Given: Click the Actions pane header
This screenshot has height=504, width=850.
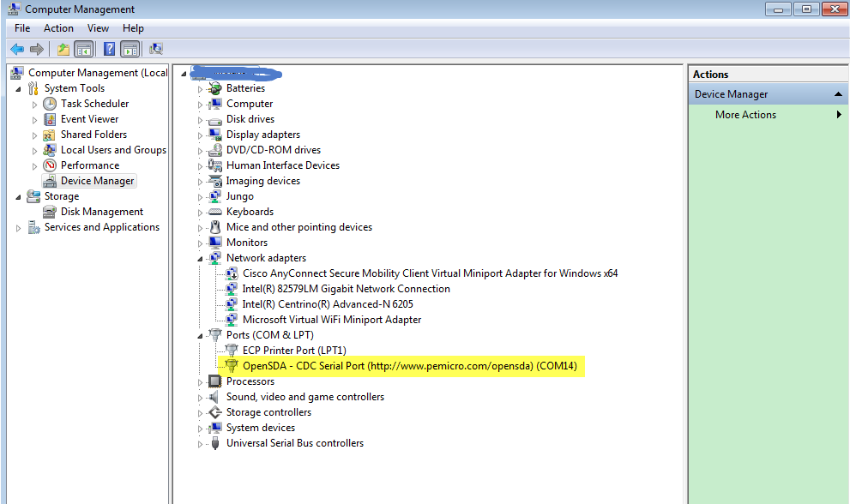Looking at the screenshot, I should (768, 75).
